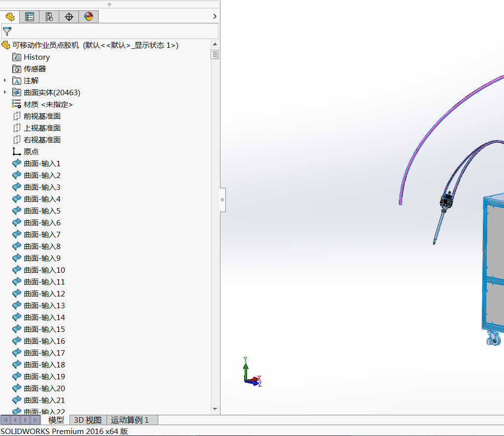Image resolution: width=504 pixels, height=436 pixels.
Task: Switch to the 模型 tab
Action: click(x=56, y=420)
